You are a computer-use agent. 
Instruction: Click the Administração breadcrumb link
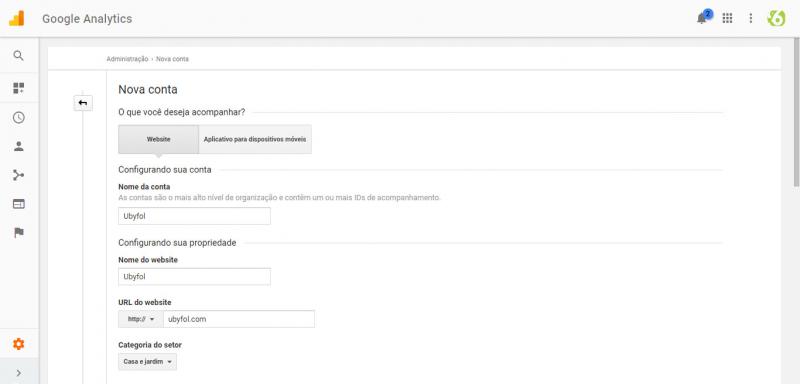[127, 59]
